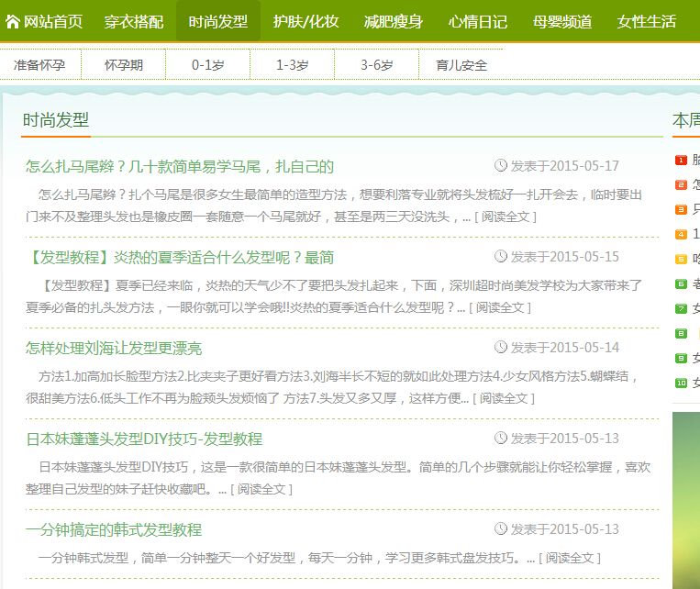Click the home icon beside 网站首页

coord(13,21)
